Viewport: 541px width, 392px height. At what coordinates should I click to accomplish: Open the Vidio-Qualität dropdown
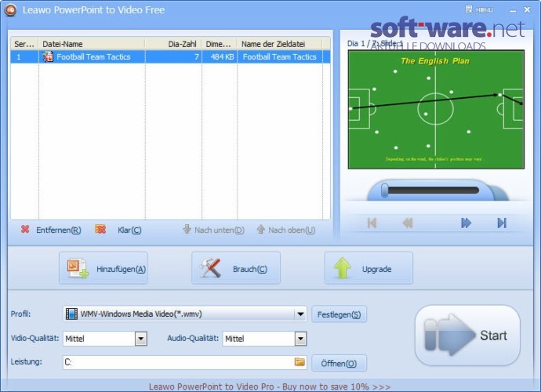(141, 339)
